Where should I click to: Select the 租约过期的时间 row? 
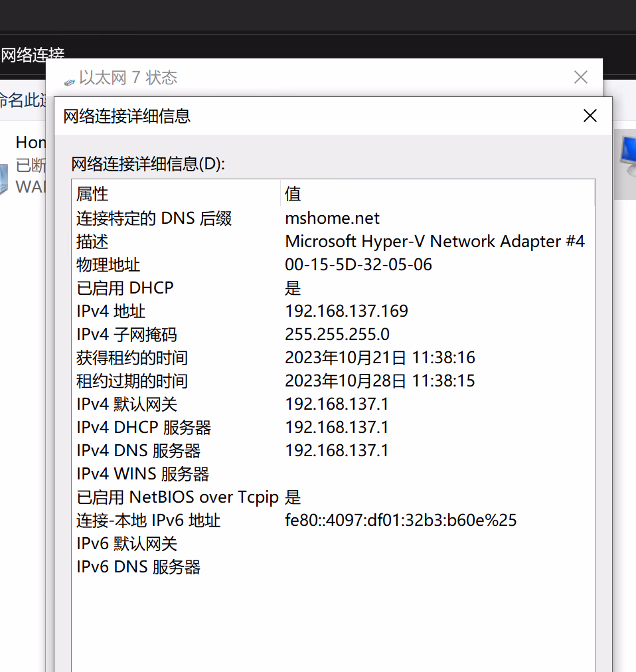tap(132, 381)
